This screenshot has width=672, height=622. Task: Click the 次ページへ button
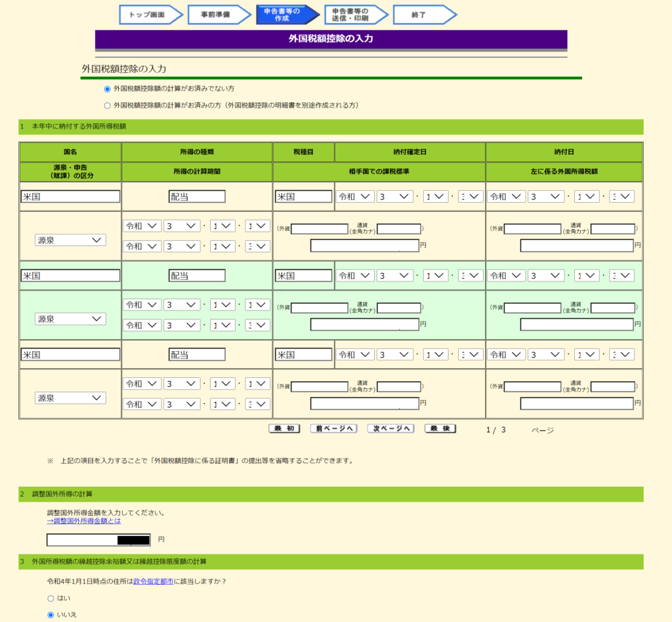[391, 429]
